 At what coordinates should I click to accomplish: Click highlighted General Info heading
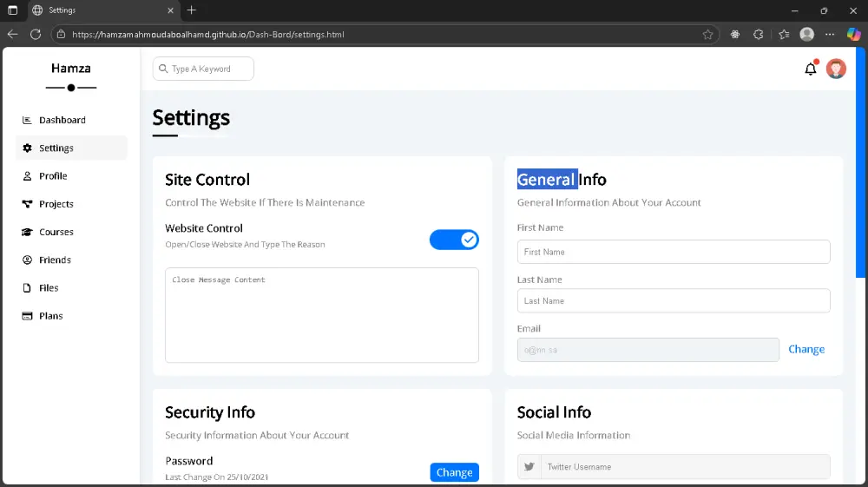click(x=562, y=180)
